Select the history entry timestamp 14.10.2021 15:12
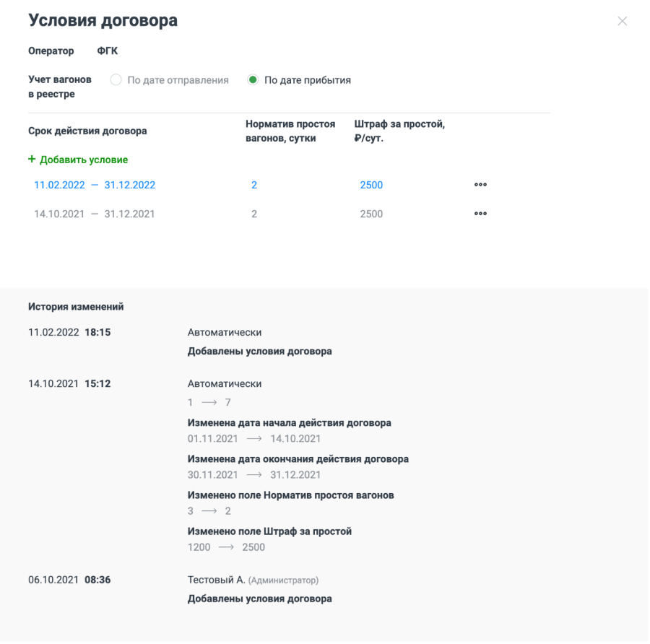 tap(69, 384)
